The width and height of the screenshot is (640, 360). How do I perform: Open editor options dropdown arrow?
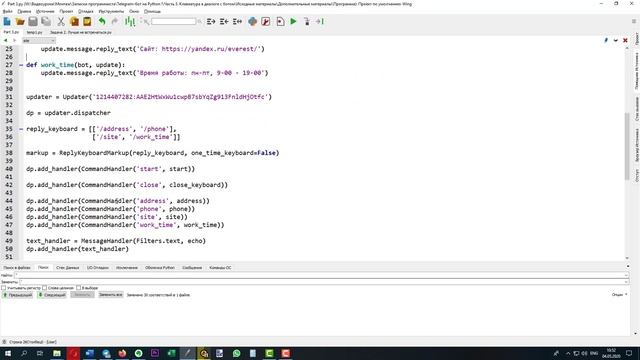pos(616,40)
